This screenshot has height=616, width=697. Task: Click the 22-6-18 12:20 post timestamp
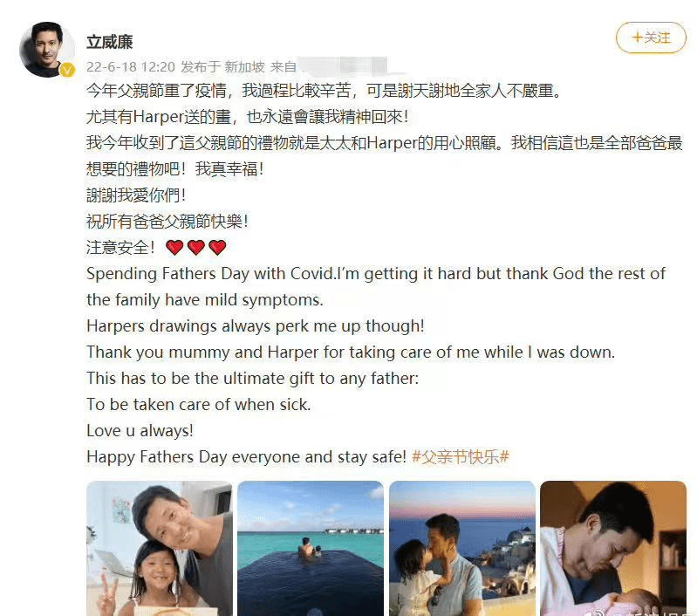(x=131, y=67)
